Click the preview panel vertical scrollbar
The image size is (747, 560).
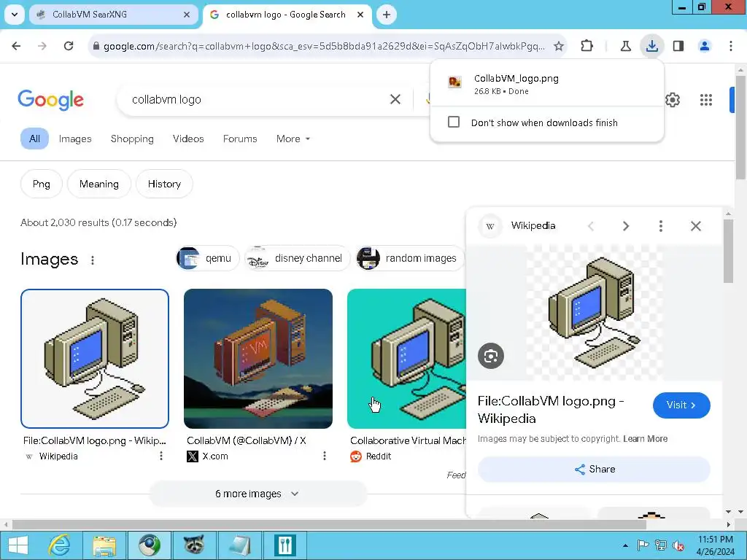point(727,251)
